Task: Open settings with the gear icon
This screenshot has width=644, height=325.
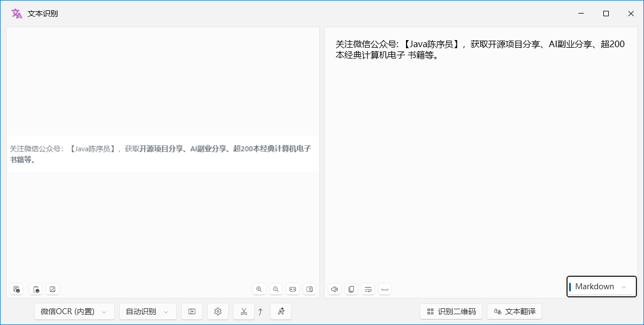Action: pos(218,311)
